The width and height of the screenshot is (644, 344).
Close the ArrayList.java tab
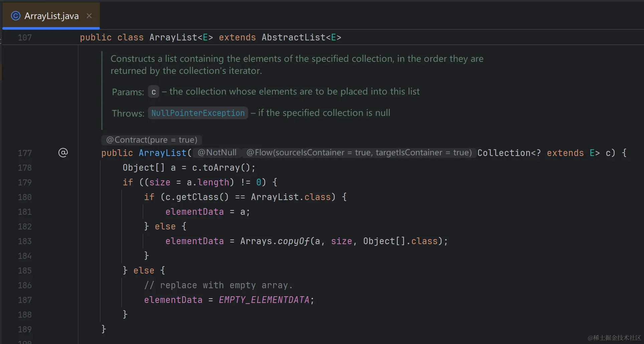point(89,16)
